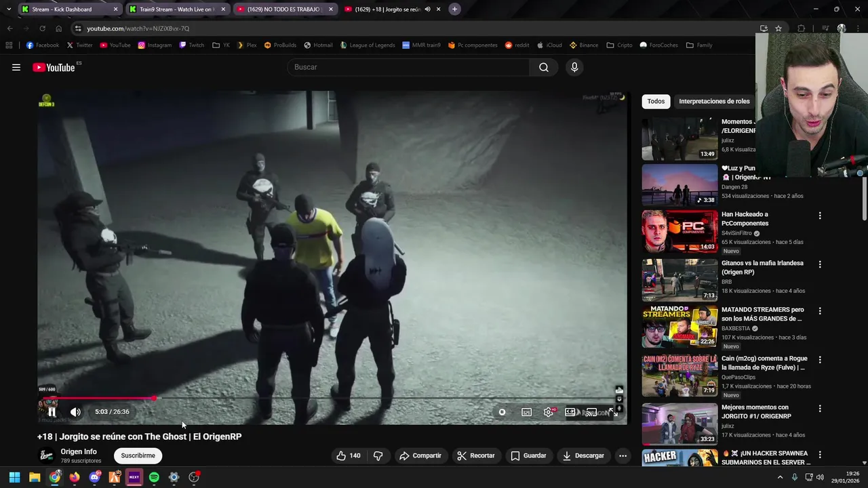
Task: Open the Recortar clip tool
Action: pos(476,455)
